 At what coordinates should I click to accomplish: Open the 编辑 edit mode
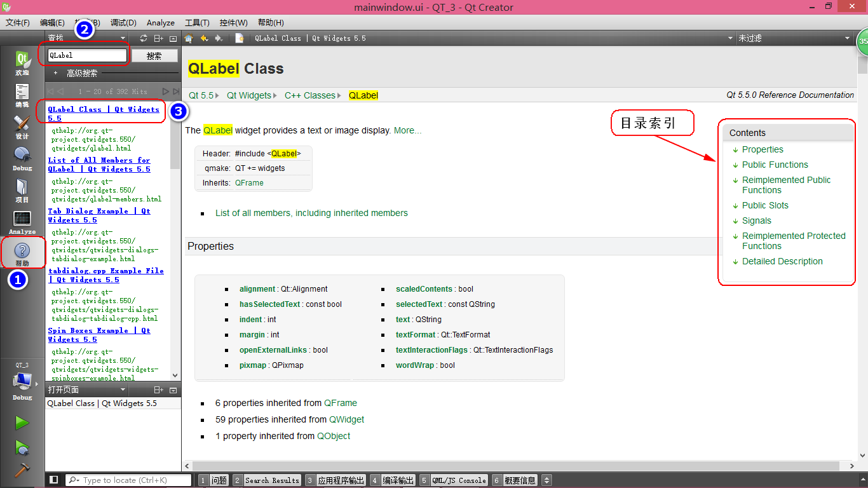tap(22, 95)
